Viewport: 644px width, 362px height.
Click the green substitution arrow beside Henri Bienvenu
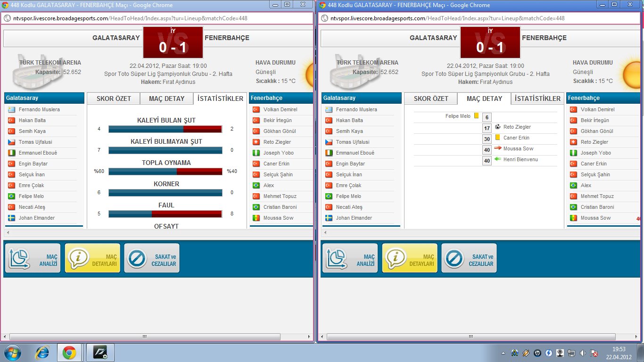(x=498, y=159)
